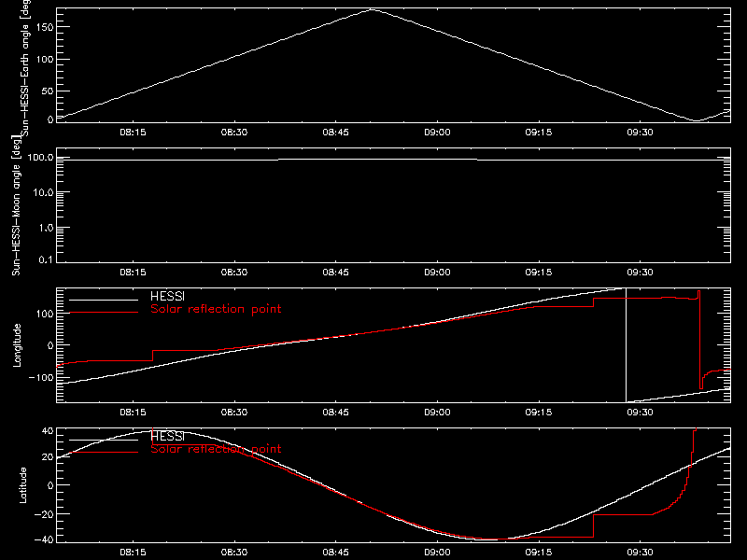Click the 150 tick label on Earth angle axis
Image resolution: width=747 pixels, height=560 pixels.
(45, 27)
